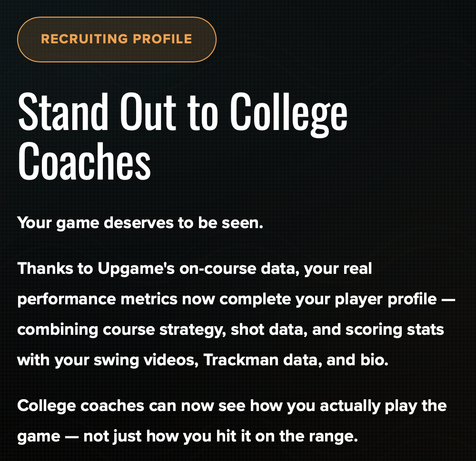
Task: Click the word "bio" ending the second paragraph
Action: (375, 360)
